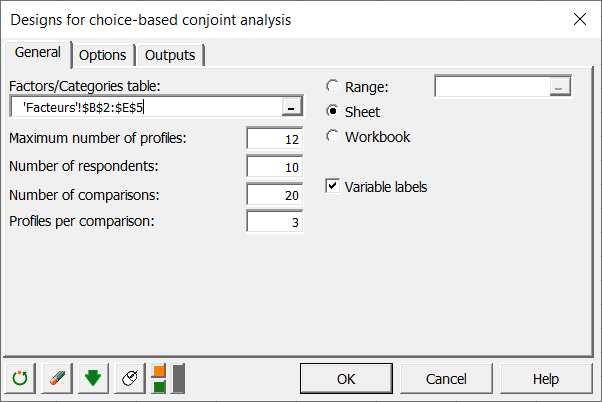This screenshot has width=602, height=402.
Task: Click the Maximum number of profiles field
Action: 274,139
